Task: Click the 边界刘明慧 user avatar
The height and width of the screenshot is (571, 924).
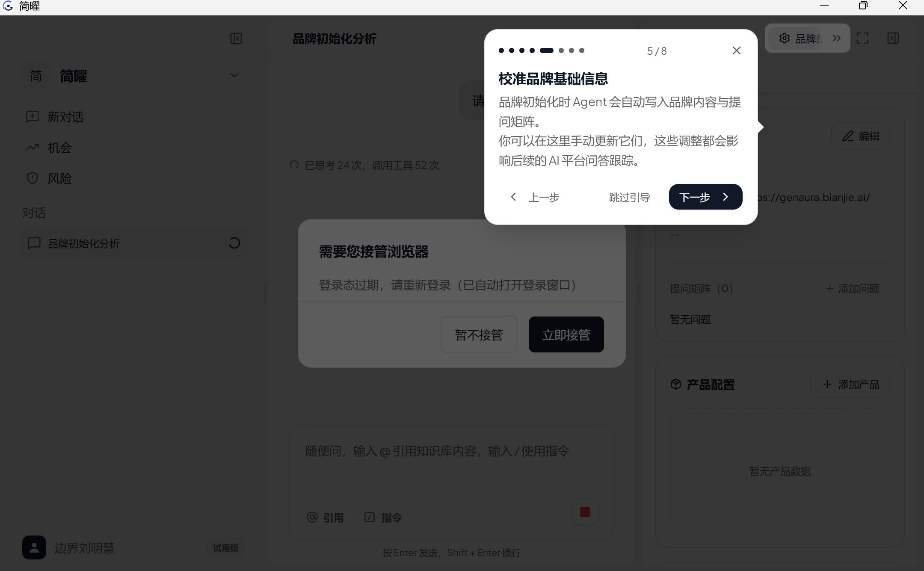Action: click(x=34, y=547)
